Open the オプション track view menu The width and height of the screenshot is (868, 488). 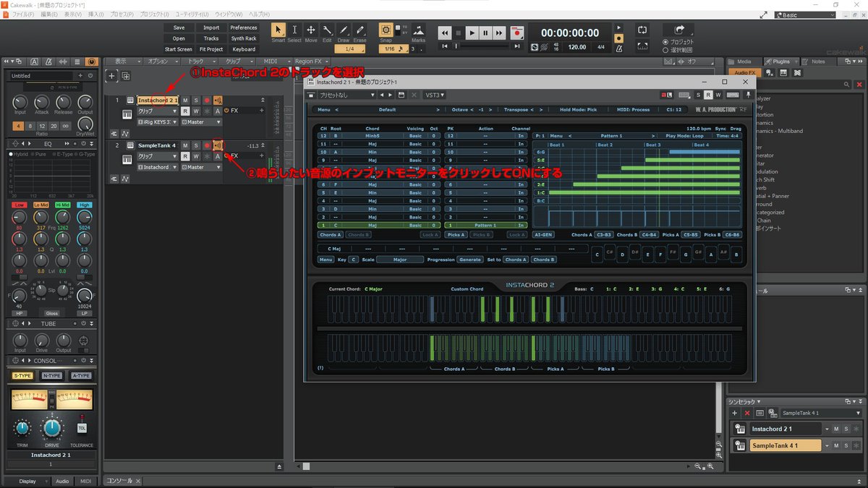coord(162,61)
